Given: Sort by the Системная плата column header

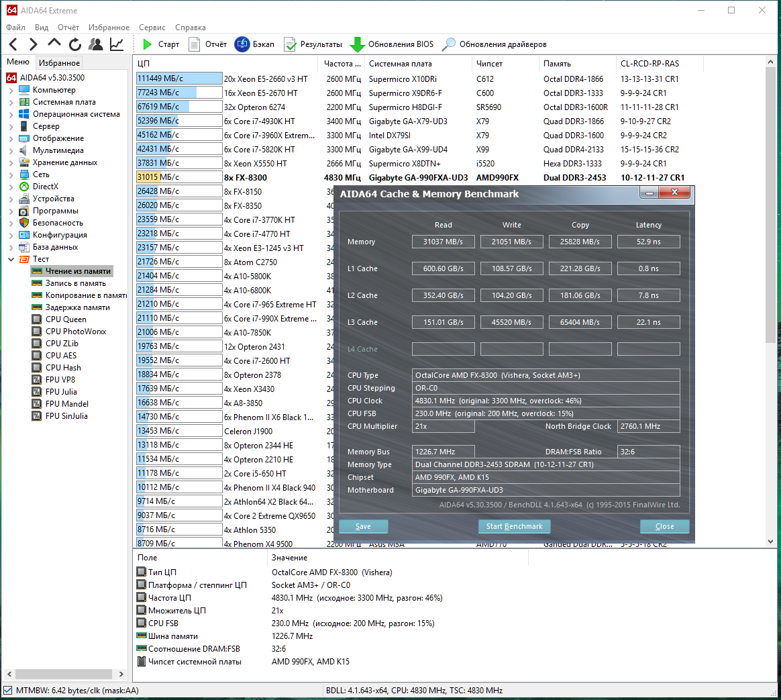Looking at the screenshot, I should [x=417, y=64].
